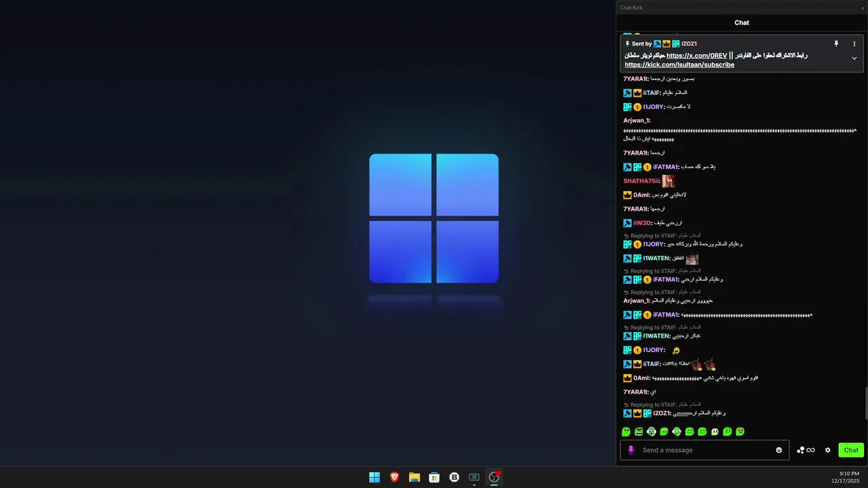Click the moderator badge beside iiW3D
Viewport: 868px width, 488px height.
[627, 223]
